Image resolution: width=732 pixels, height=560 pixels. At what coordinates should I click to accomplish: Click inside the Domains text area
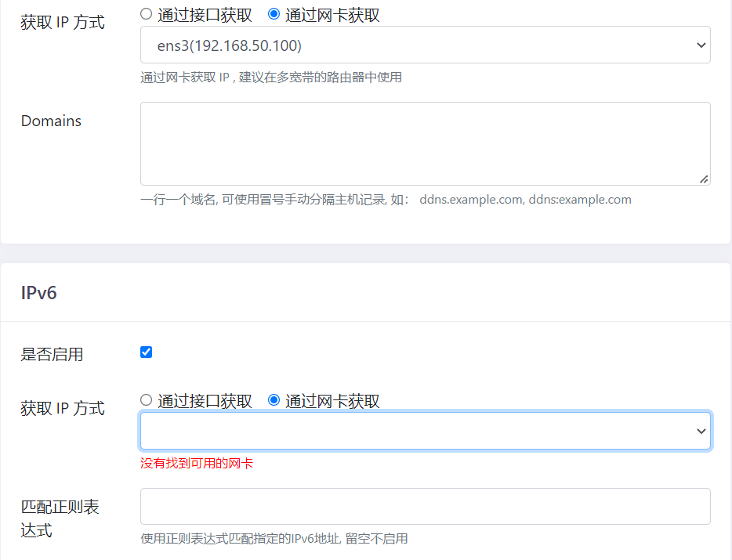423,143
